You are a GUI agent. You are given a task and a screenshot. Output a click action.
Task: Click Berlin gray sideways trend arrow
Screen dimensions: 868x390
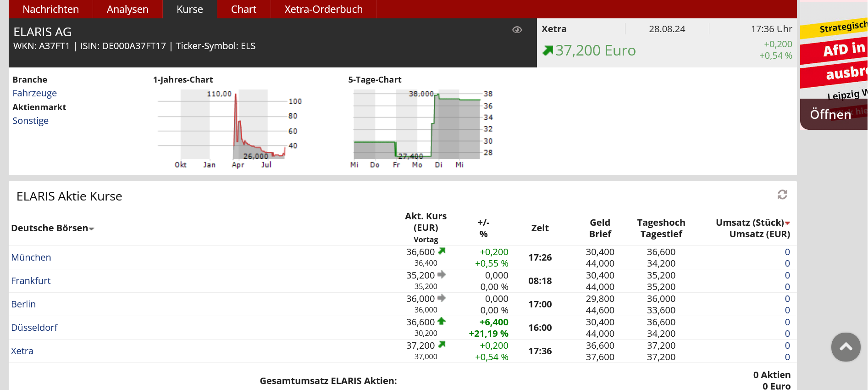click(x=442, y=298)
